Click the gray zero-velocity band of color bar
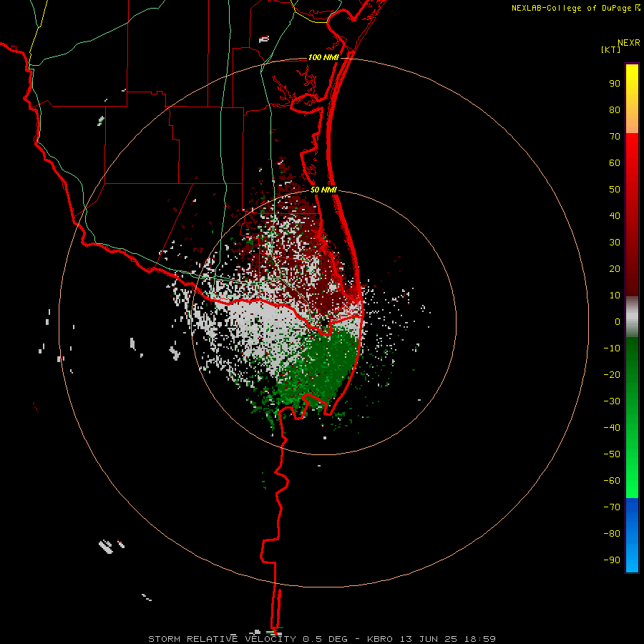Screen dimensions: 644x644 point(632,317)
